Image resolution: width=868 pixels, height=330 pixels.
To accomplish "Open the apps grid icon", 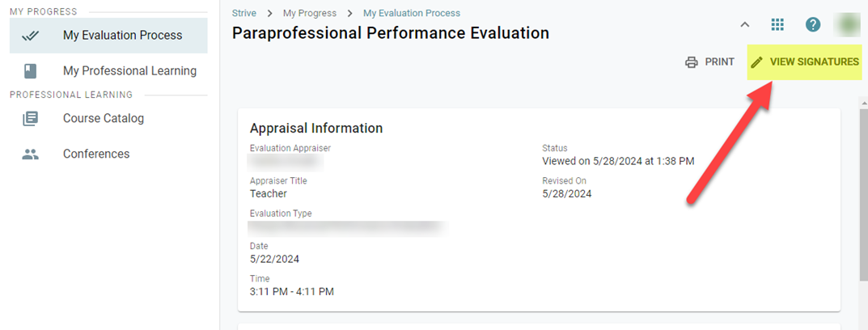I will [x=778, y=24].
